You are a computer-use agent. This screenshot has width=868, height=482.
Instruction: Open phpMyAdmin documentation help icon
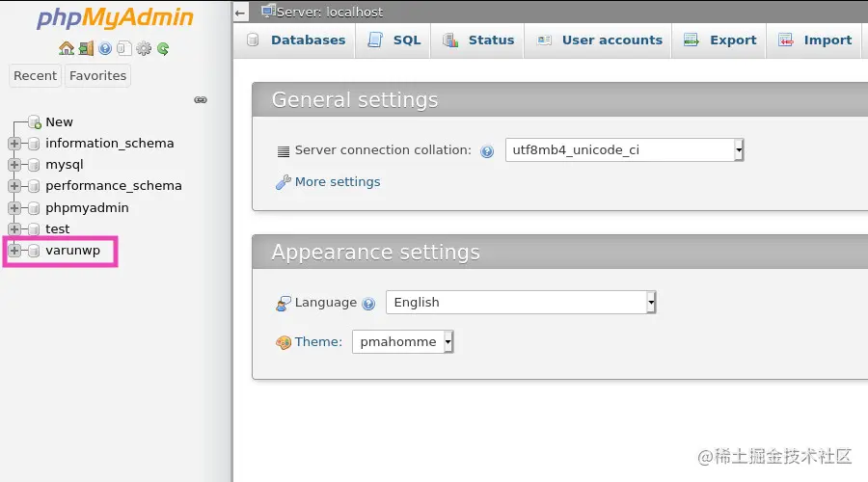(105, 48)
